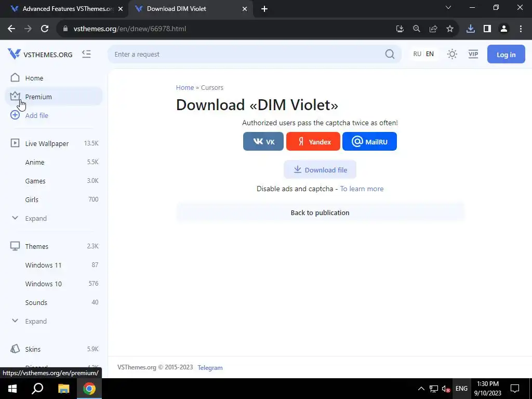The image size is (532, 399).
Task: Switch site language to RU
Action: pos(417,54)
